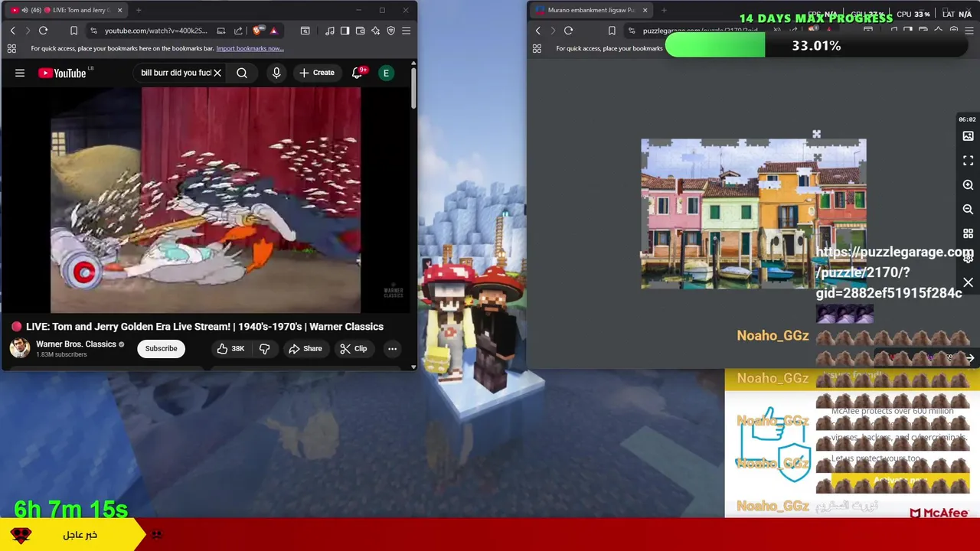Open Brave Wallet icon in YouTube window
This screenshot has height=551, width=980.
point(360,31)
